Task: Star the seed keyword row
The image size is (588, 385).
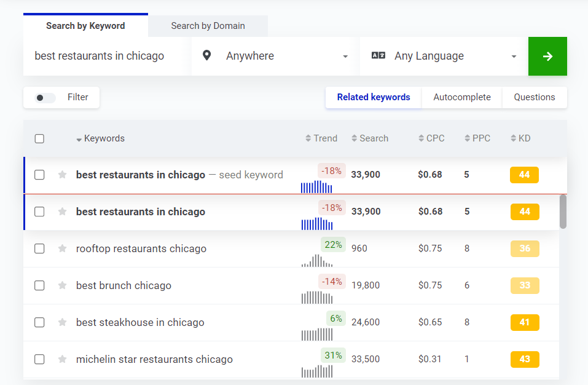Action: click(61, 175)
